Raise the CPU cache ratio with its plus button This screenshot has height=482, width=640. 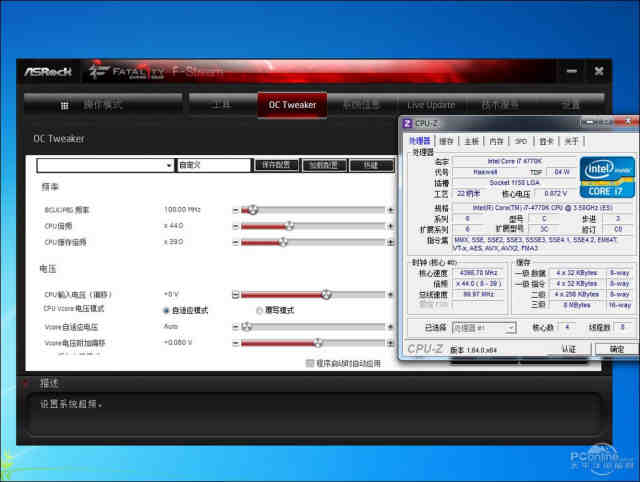tap(391, 242)
